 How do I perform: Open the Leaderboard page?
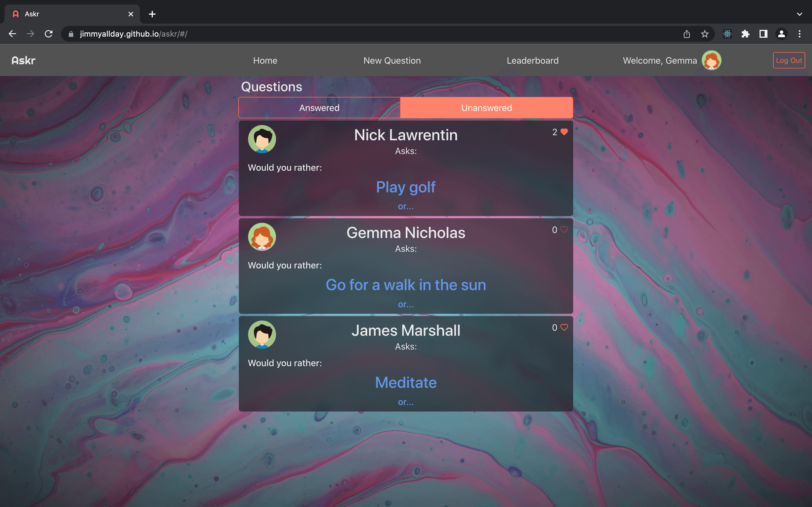pos(533,60)
